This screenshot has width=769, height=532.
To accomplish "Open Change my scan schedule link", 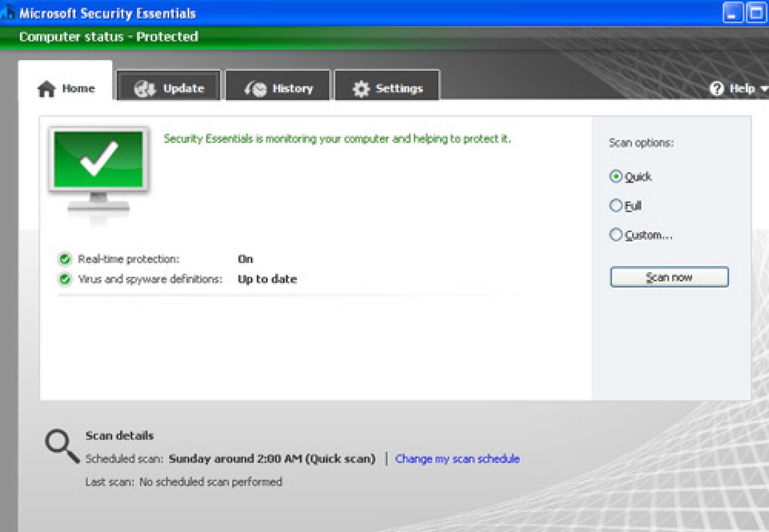I will [457, 459].
